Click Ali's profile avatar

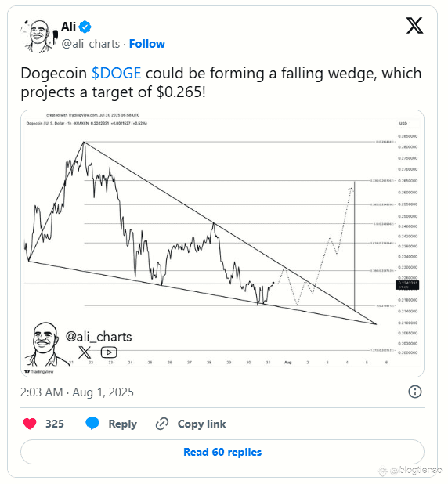coord(39,36)
